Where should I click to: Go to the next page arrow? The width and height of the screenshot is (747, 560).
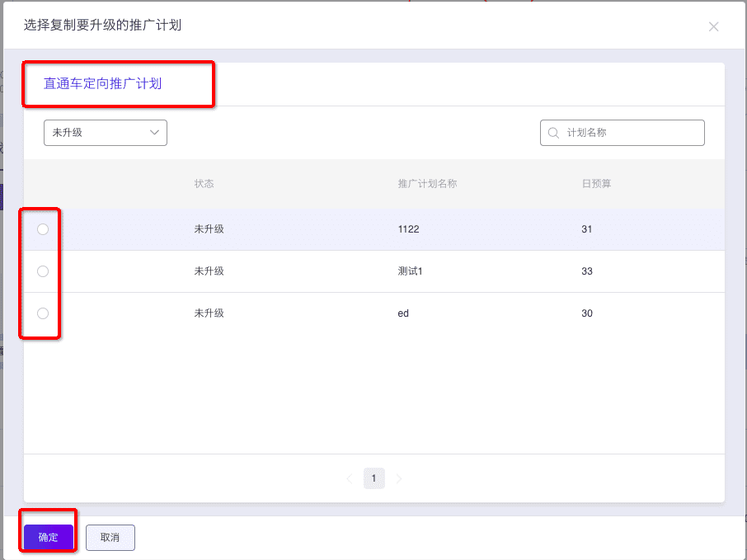[x=399, y=478]
